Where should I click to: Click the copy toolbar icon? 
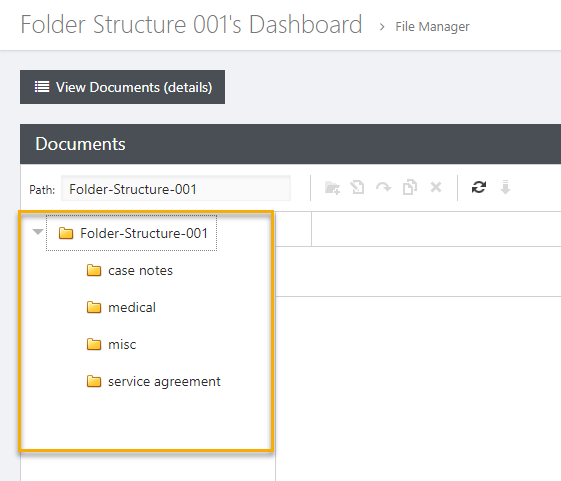(x=410, y=187)
